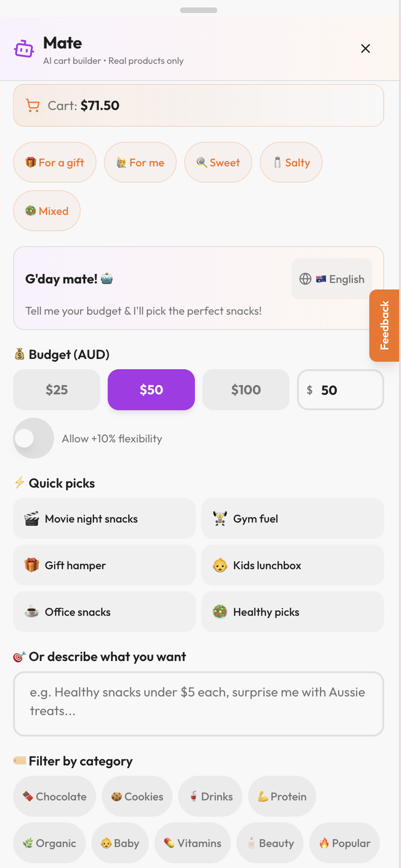Close the Mate cart builder panel
The width and height of the screenshot is (401, 868).
(366, 48)
